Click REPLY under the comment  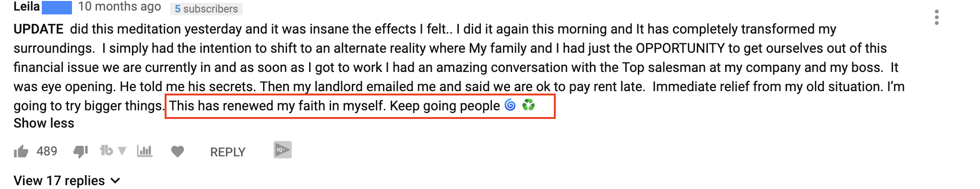(x=227, y=152)
